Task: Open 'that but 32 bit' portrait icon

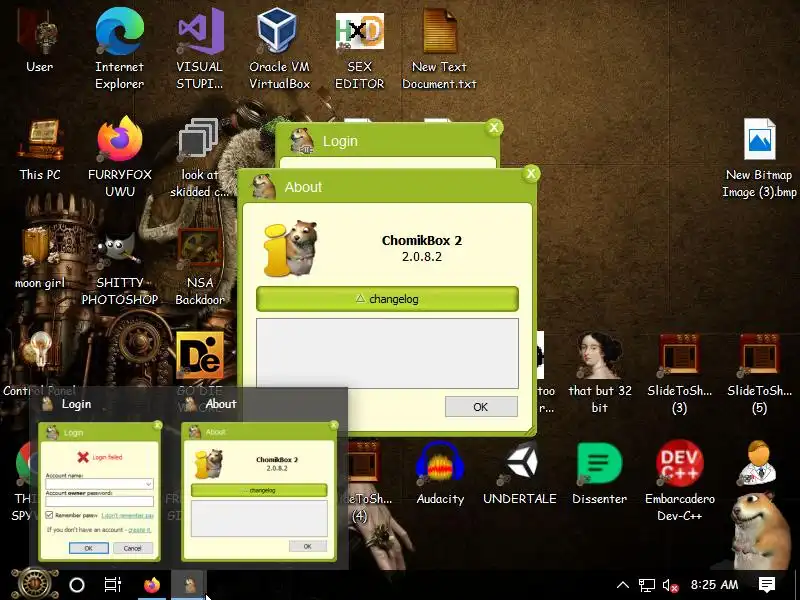Action: pyautogui.click(x=600, y=374)
